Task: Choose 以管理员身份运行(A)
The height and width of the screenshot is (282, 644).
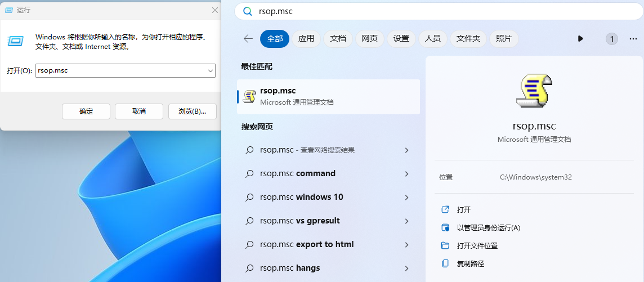Action: coord(488,228)
